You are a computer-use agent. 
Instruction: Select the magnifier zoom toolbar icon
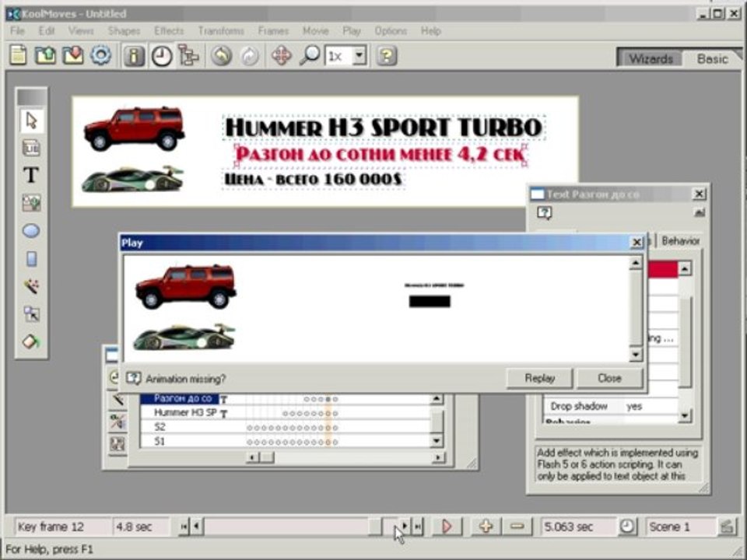pos(310,56)
